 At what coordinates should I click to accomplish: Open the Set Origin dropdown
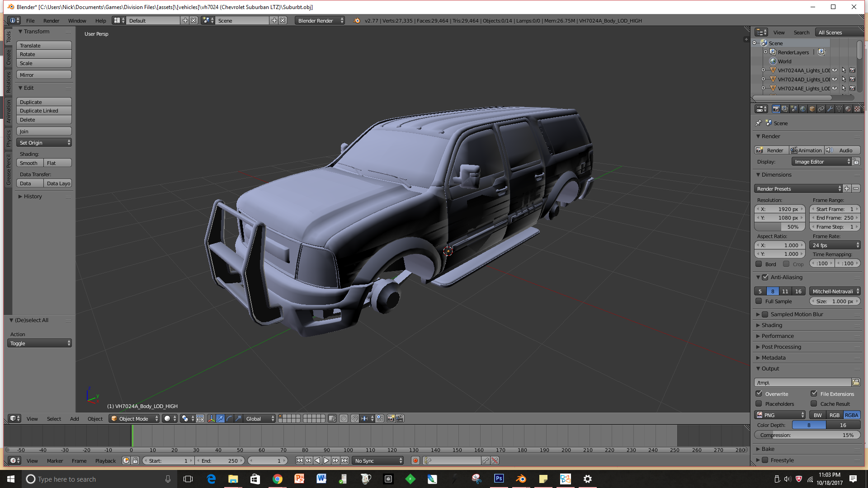[44, 142]
